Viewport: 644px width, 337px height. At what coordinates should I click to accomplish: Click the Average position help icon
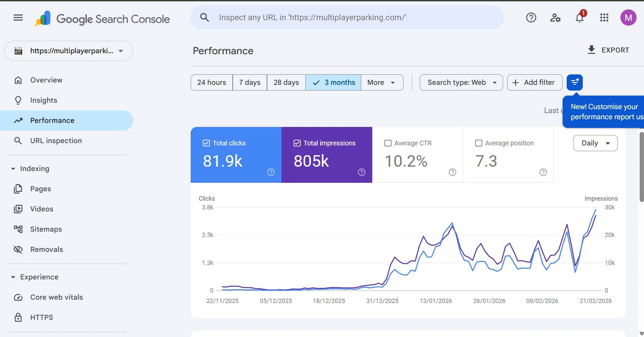543,172
